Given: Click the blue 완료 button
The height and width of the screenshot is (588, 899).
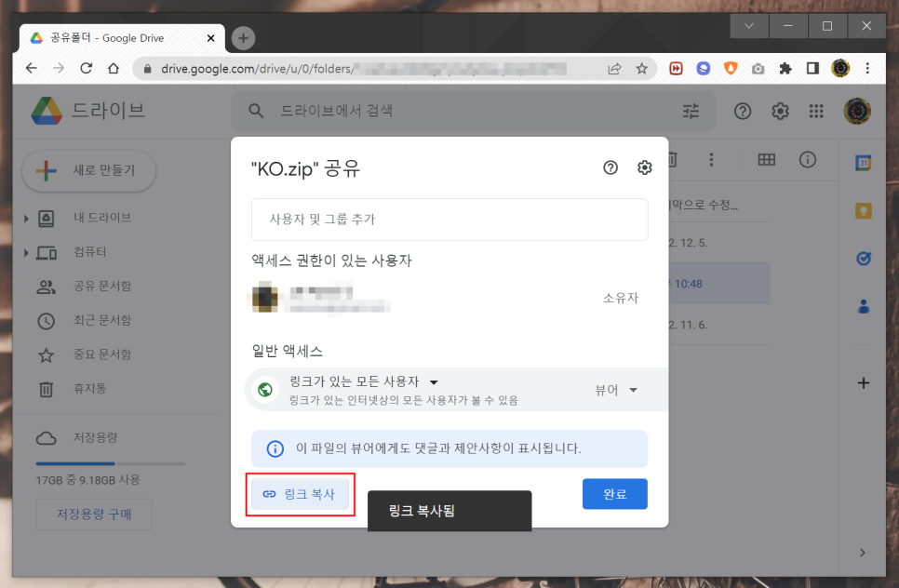Looking at the screenshot, I should [x=614, y=494].
